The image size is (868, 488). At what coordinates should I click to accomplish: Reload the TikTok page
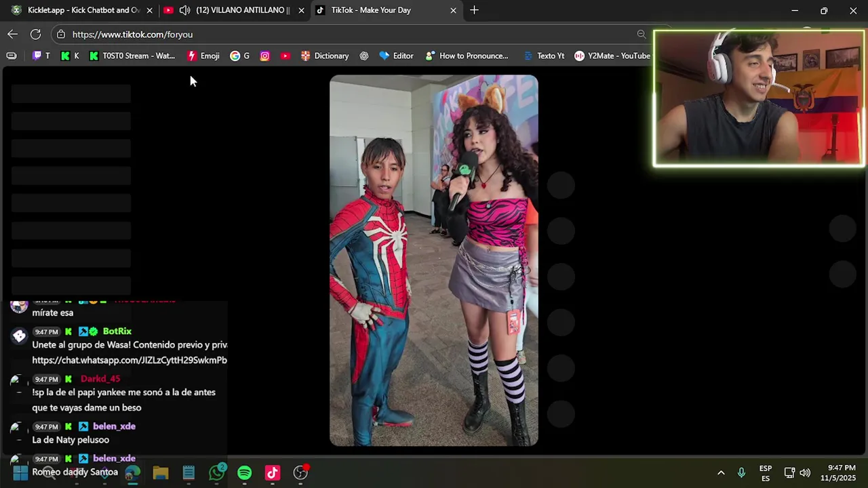(35, 34)
